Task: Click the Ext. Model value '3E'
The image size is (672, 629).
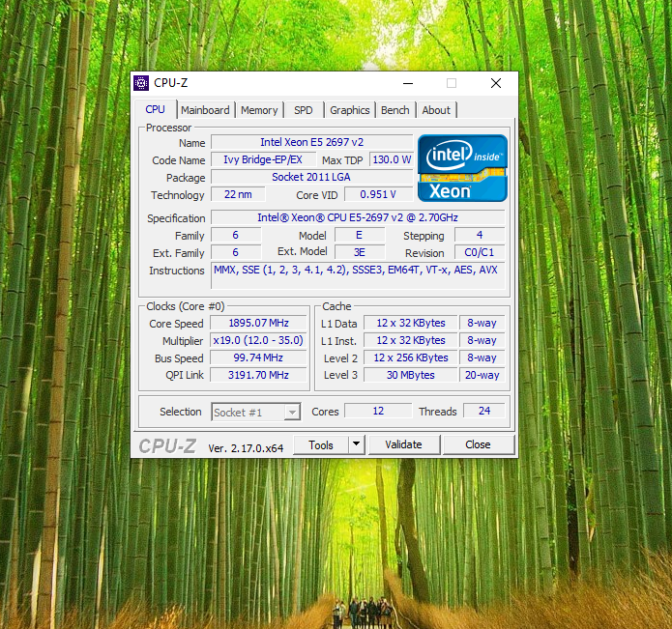Action: pos(360,252)
